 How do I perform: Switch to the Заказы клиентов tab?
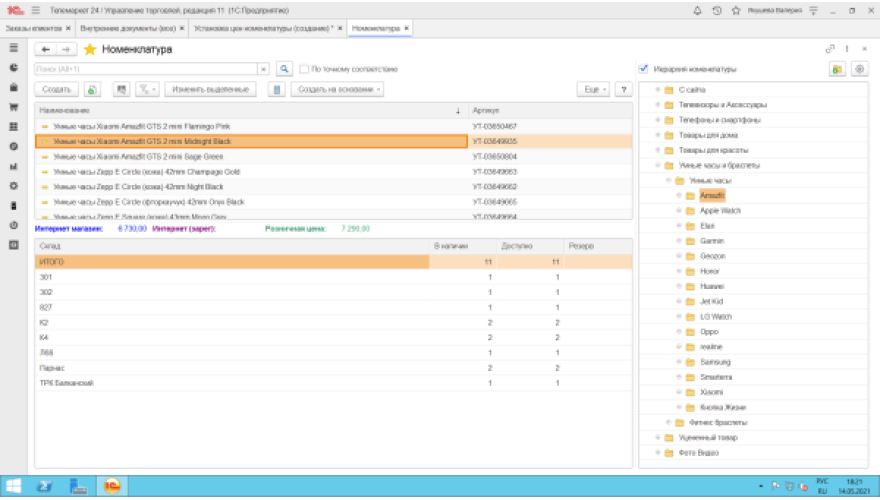33,28
